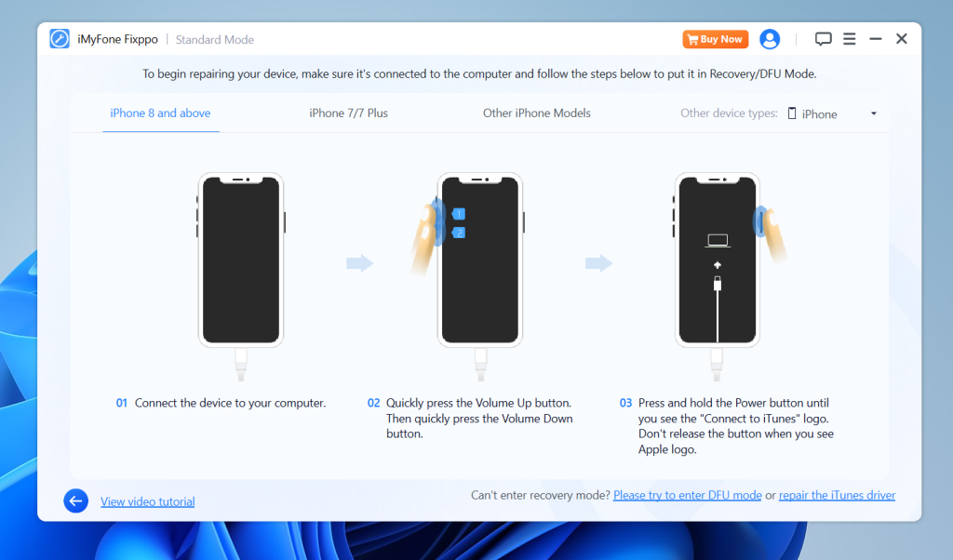Switch to the iPhone 7/7 Plus tab
This screenshot has height=560, width=953.
348,112
